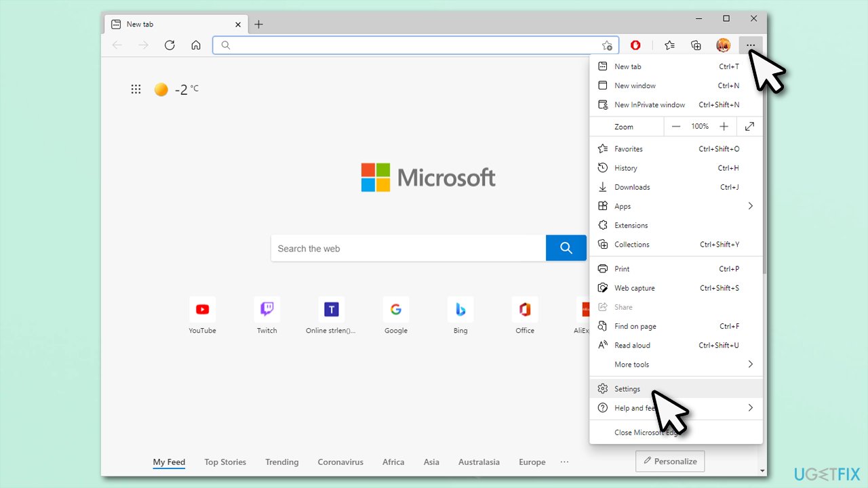Expand the More tools submenu

pyautogui.click(x=750, y=364)
